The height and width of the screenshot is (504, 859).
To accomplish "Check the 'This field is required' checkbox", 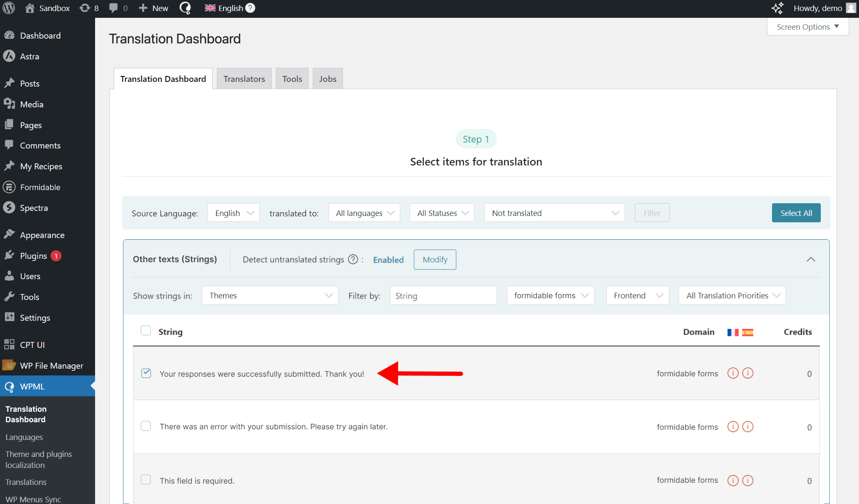I will tap(146, 480).
